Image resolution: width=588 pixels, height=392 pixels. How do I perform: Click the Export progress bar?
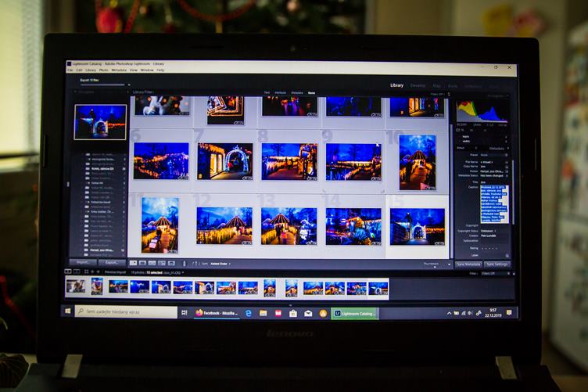[x=102, y=85]
